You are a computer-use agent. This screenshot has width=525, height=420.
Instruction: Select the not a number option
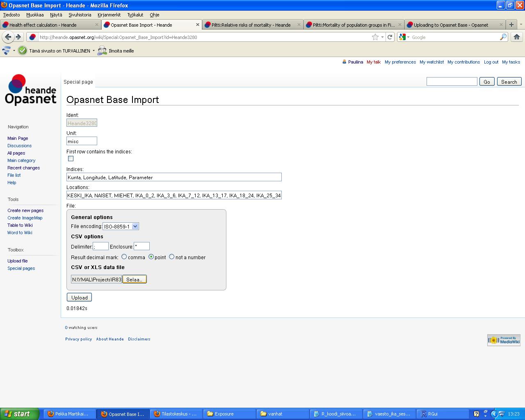click(x=171, y=257)
